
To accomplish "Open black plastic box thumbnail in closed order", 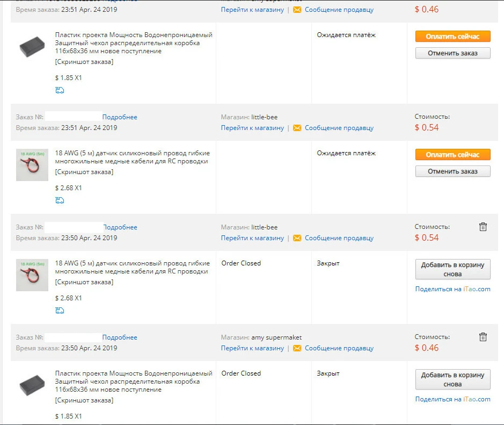I will coord(32,385).
